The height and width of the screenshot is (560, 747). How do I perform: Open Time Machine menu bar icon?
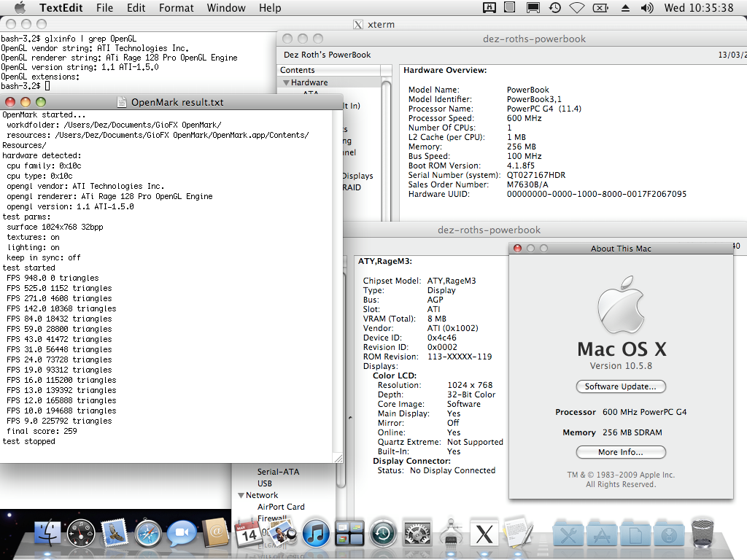pos(554,7)
